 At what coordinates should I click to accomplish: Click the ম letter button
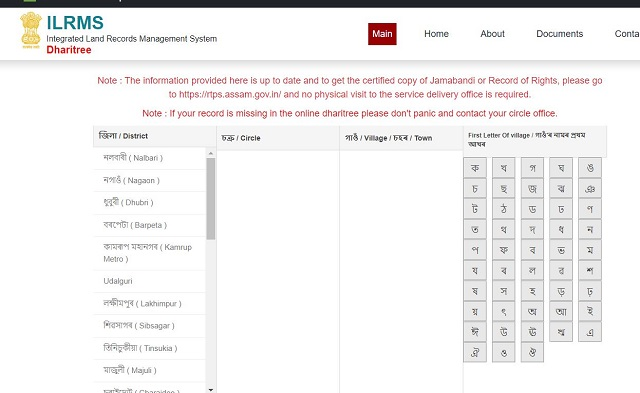point(590,250)
